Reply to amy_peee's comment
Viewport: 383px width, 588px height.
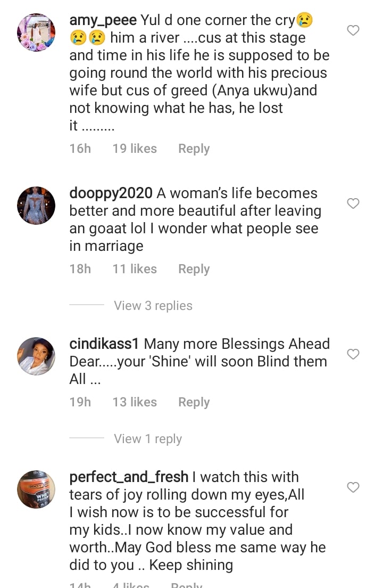point(194,149)
